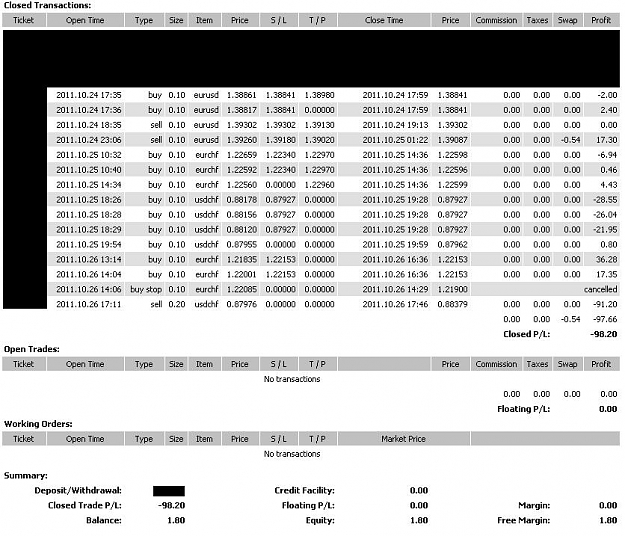Select the open time 2011.10.26 13:14

pos(88,259)
